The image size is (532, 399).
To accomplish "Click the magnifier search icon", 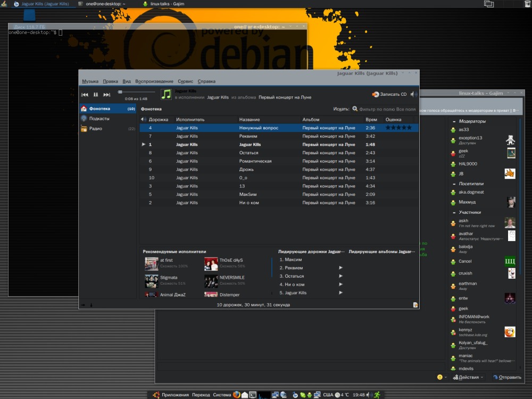I will pyautogui.click(x=355, y=109).
